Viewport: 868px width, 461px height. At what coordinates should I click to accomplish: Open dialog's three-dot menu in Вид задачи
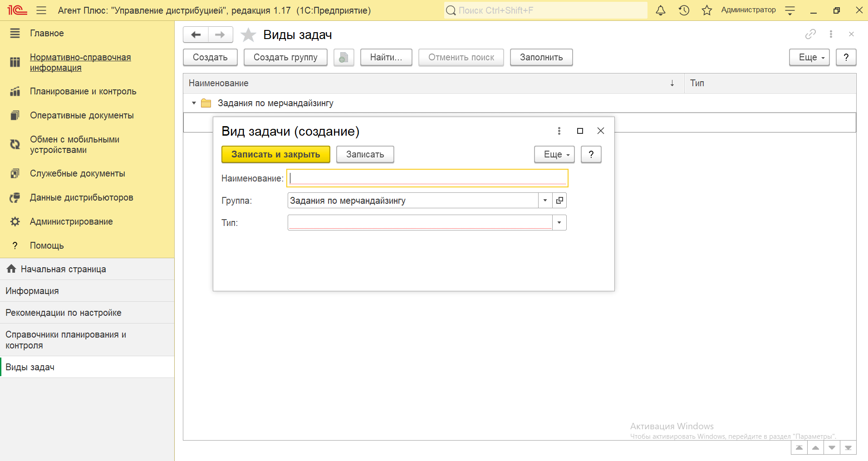coord(559,131)
